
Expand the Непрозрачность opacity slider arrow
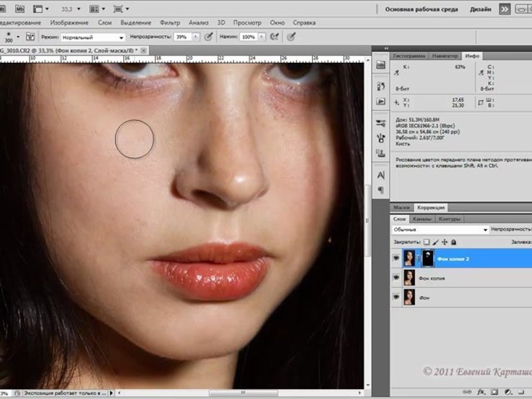(196, 37)
